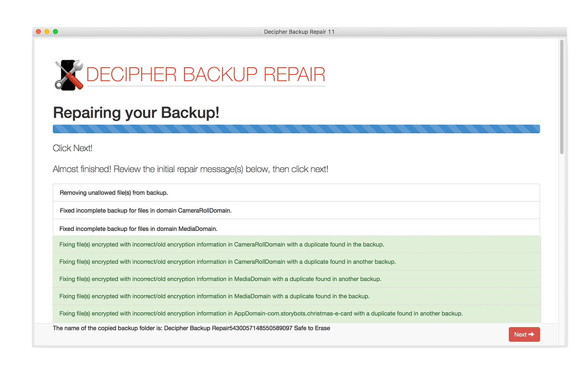The width and height of the screenshot is (588, 374).
Task: Click the window title 'Decipher Backup Repair 11'
Action: (299, 31)
